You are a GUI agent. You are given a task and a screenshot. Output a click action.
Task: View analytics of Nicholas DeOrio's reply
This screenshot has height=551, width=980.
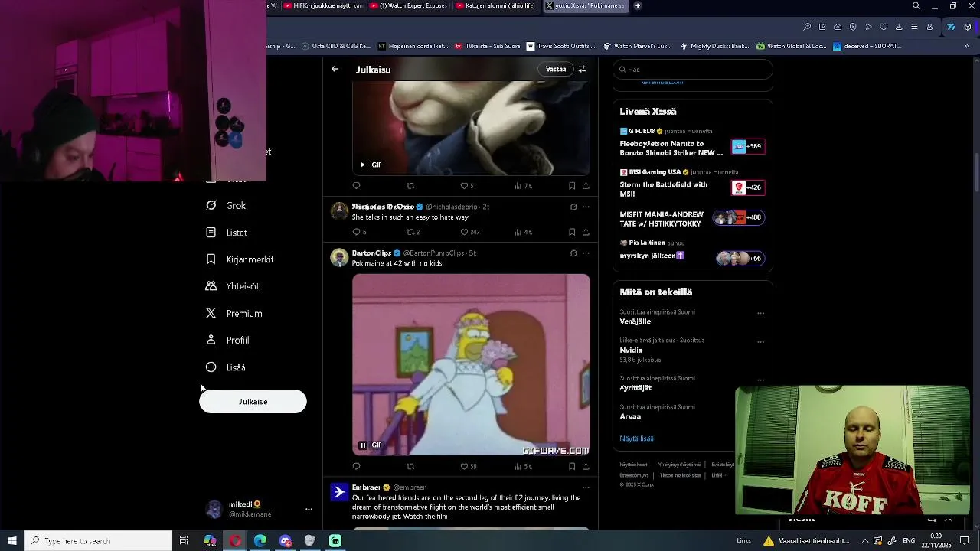524,232
